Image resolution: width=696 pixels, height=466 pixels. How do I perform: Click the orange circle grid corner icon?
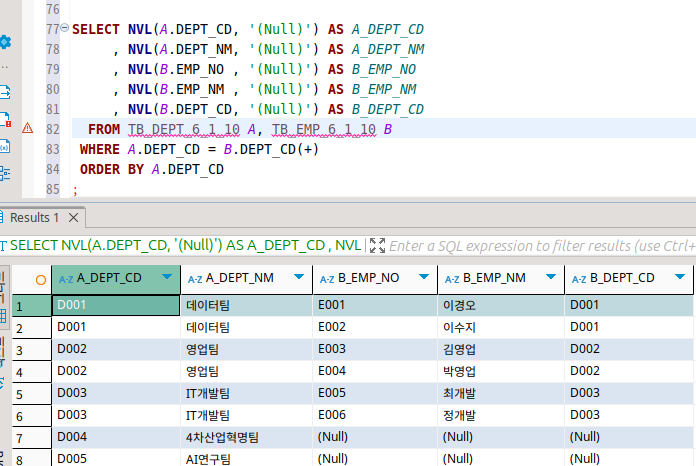point(40,280)
